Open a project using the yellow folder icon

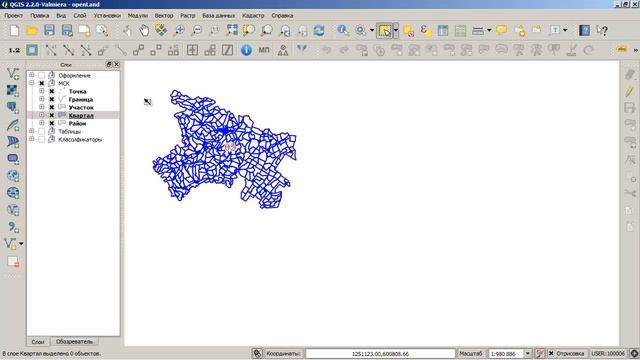[x=32, y=31]
